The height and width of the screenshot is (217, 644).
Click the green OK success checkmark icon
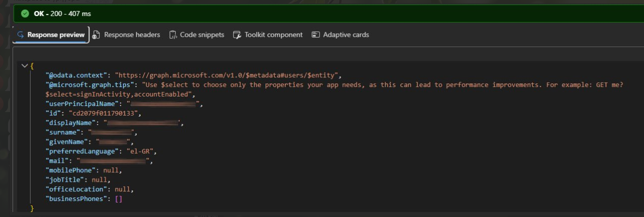[x=25, y=14]
